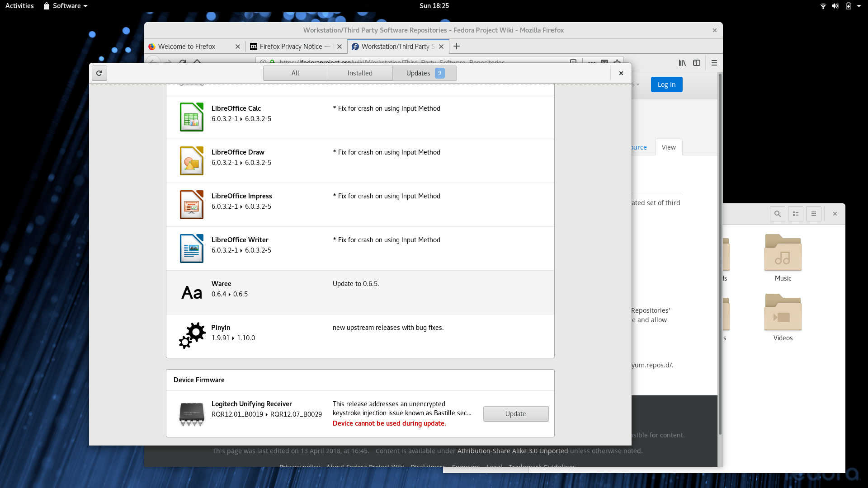Click the 'Device Firmware' section header
This screenshot has height=488, width=868.
[x=199, y=380]
